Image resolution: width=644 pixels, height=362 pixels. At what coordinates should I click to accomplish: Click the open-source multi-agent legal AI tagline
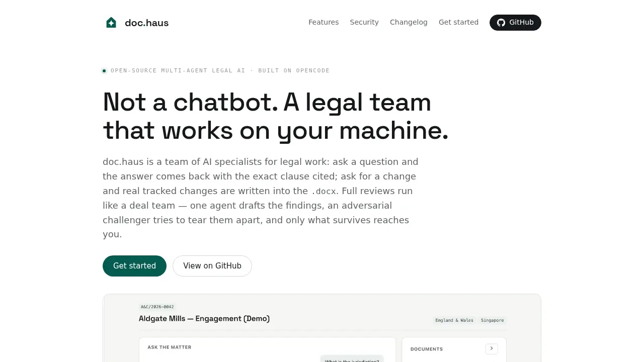coord(220,70)
